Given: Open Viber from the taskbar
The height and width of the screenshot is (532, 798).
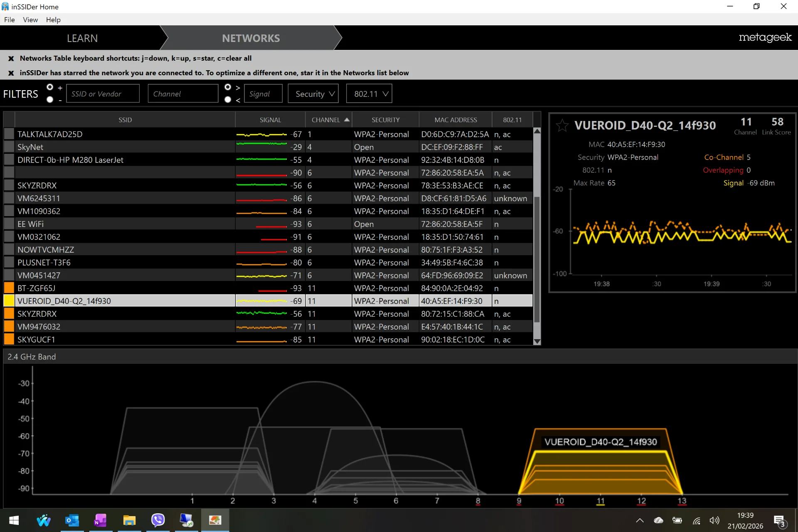Looking at the screenshot, I should [x=158, y=520].
